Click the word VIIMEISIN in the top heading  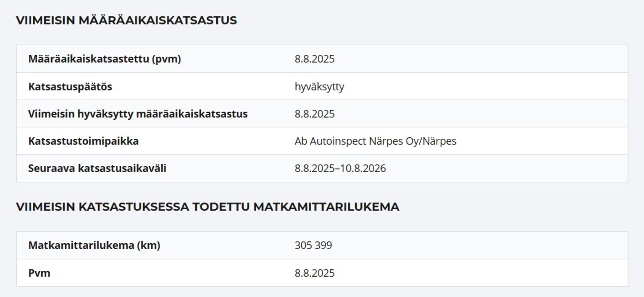point(45,20)
